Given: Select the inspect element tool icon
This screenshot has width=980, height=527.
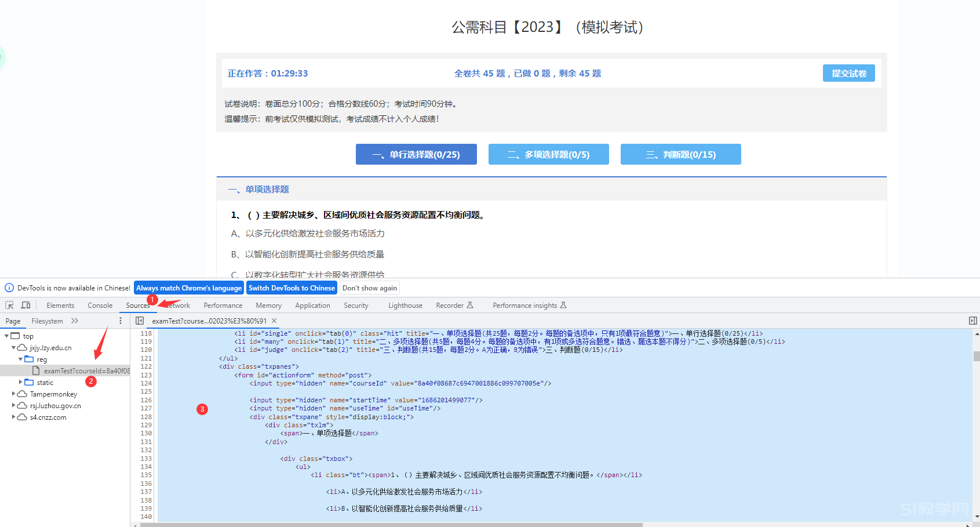Looking at the screenshot, I should click(x=9, y=306).
